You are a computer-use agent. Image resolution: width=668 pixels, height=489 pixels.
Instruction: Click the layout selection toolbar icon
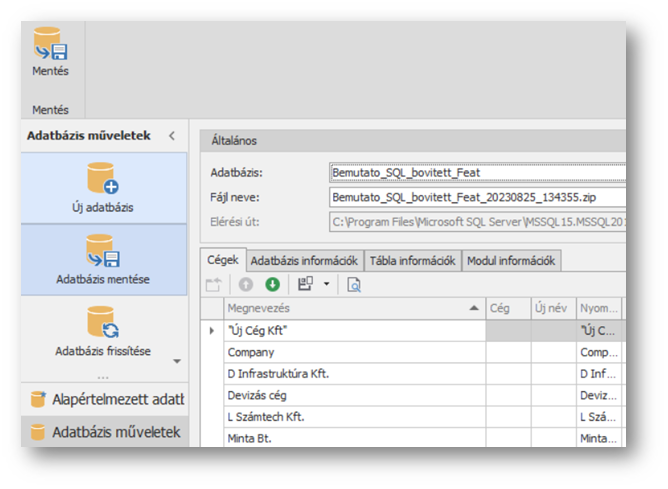pyautogui.click(x=305, y=285)
